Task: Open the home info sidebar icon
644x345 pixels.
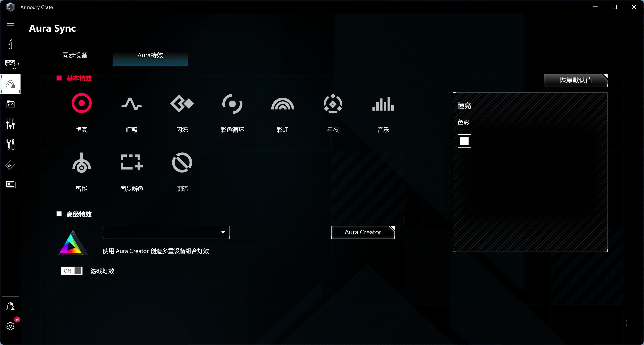Action: (10, 44)
